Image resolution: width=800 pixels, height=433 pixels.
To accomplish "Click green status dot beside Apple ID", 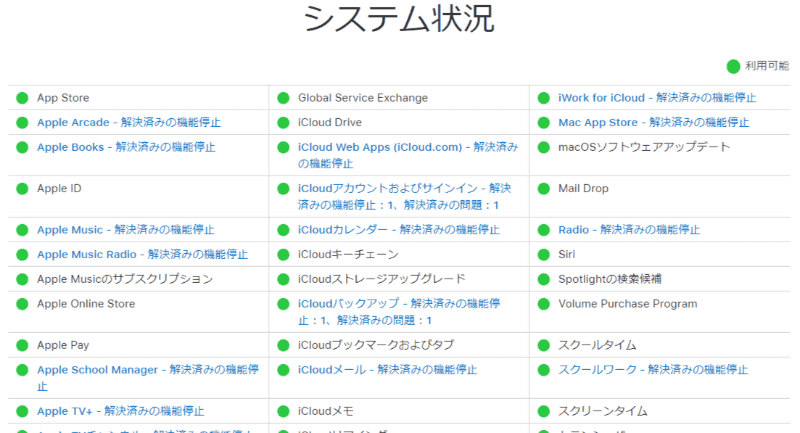I will coord(22,189).
